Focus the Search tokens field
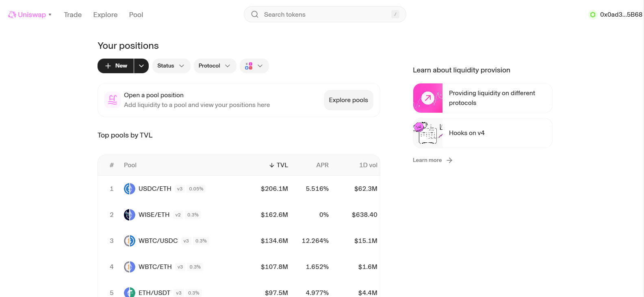644x297 pixels. click(325, 14)
